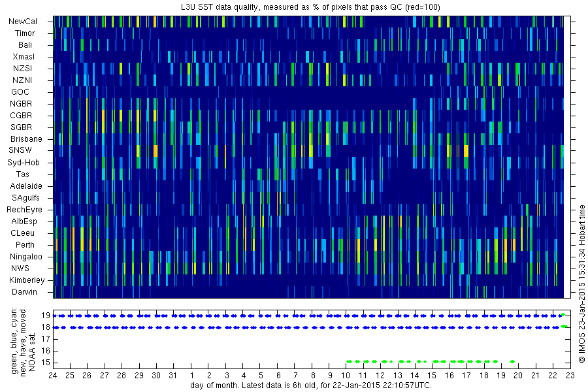588x392 pixels.
Task: Click the XmasI row label
Action: pyautogui.click(x=24, y=57)
